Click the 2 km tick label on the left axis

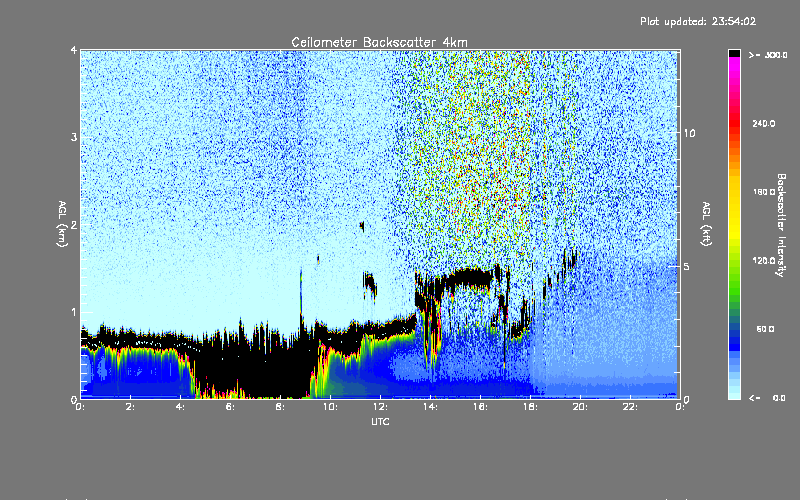[x=74, y=224]
